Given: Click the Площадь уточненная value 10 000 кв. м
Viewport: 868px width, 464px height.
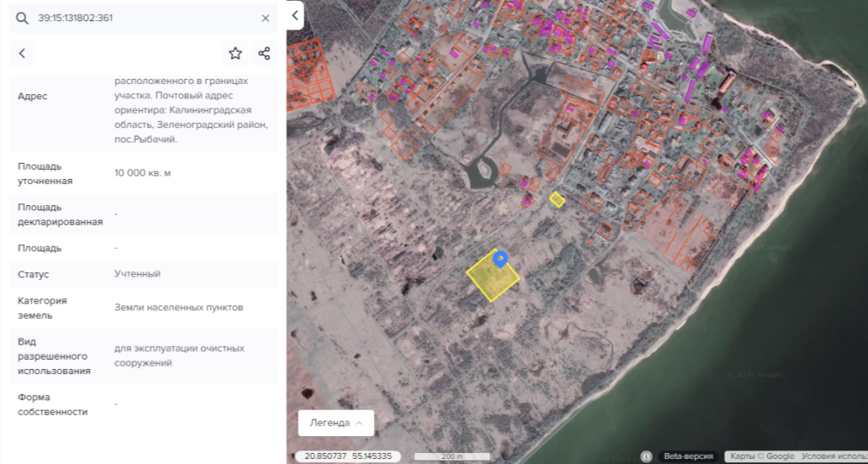Looking at the screenshot, I should tap(142, 173).
